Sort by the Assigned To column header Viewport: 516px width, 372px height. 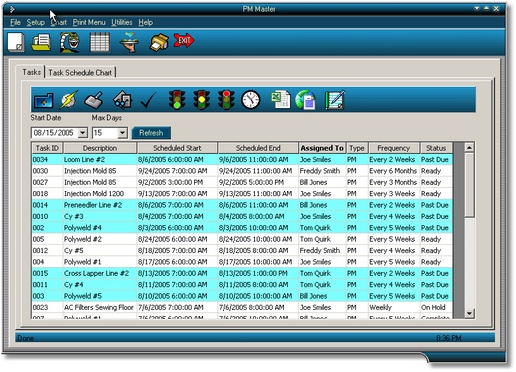tap(322, 148)
